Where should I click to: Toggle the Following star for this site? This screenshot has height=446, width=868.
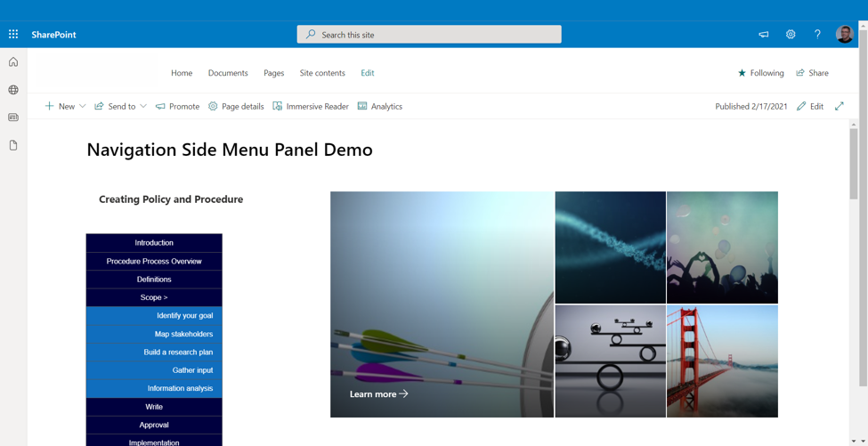point(760,73)
